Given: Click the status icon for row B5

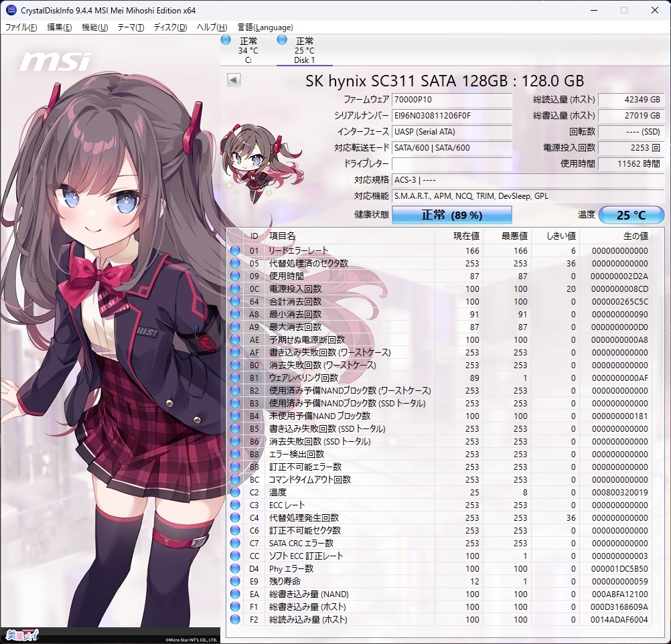Looking at the screenshot, I should coord(235,428).
